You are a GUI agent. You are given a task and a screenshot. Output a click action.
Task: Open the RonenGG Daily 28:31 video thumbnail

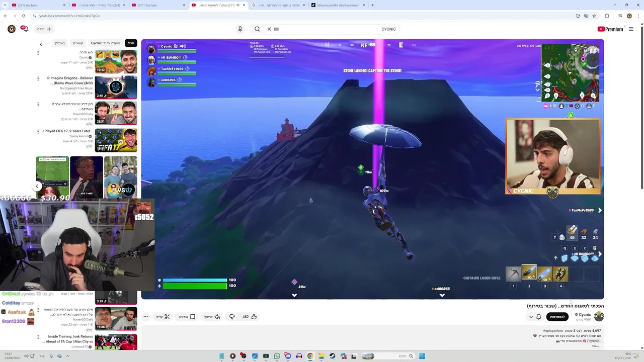coord(116,114)
